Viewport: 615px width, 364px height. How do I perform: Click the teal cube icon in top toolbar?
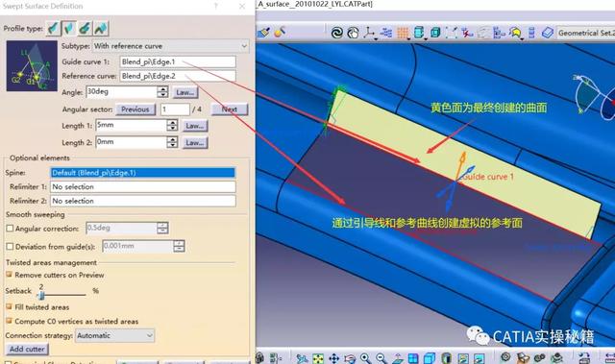pos(435,33)
